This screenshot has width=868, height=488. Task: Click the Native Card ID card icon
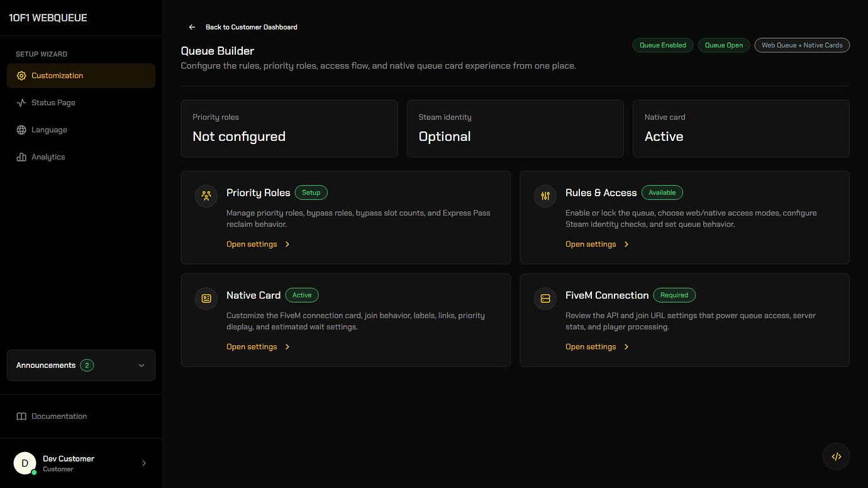coord(206,298)
